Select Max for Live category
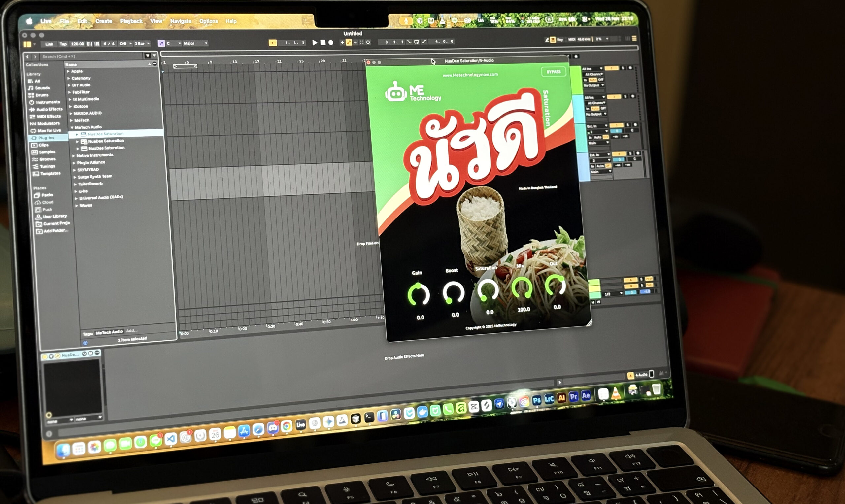 pos(46,130)
